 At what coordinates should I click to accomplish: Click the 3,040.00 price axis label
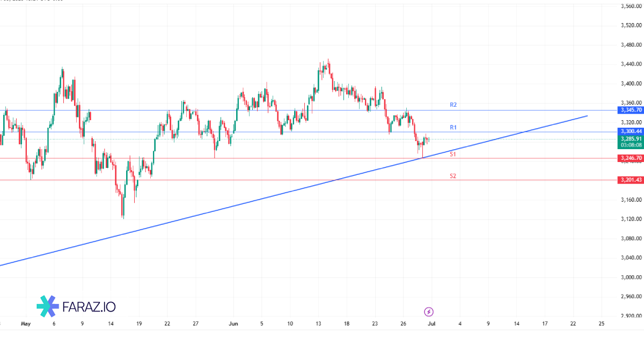[632, 258]
